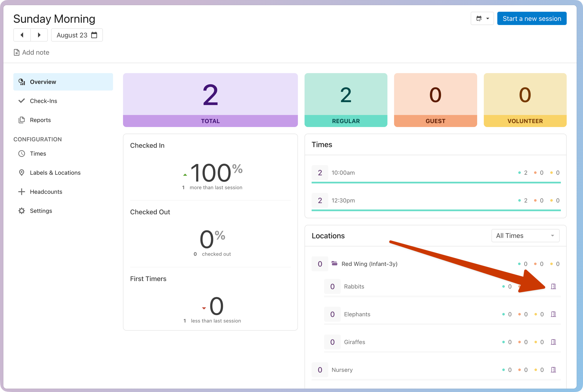The image size is (583, 392).
Task: Click the Red Wing (Infant-3y) location
Action: (369, 264)
